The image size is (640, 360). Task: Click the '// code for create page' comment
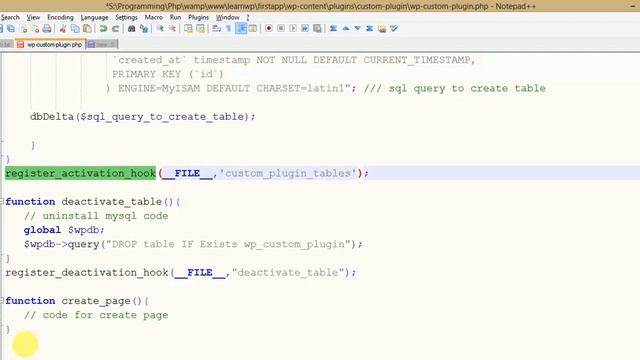(96, 315)
